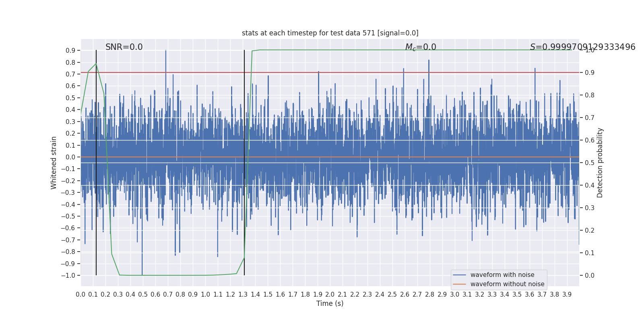Click the 0.2 tick on Detection probability axis
Screen dimensions: 644x322
tap(590, 231)
